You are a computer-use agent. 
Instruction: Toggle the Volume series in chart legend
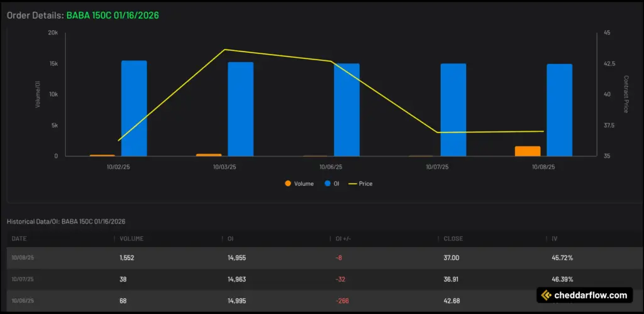pyautogui.click(x=299, y=183)
